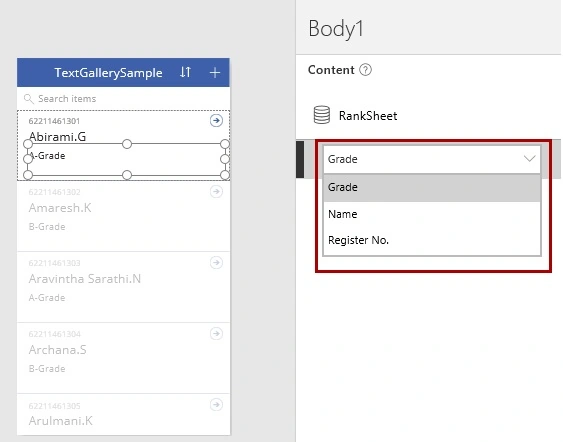
Task: Click B-Grade under Archana.S
Action: point(47,369)
